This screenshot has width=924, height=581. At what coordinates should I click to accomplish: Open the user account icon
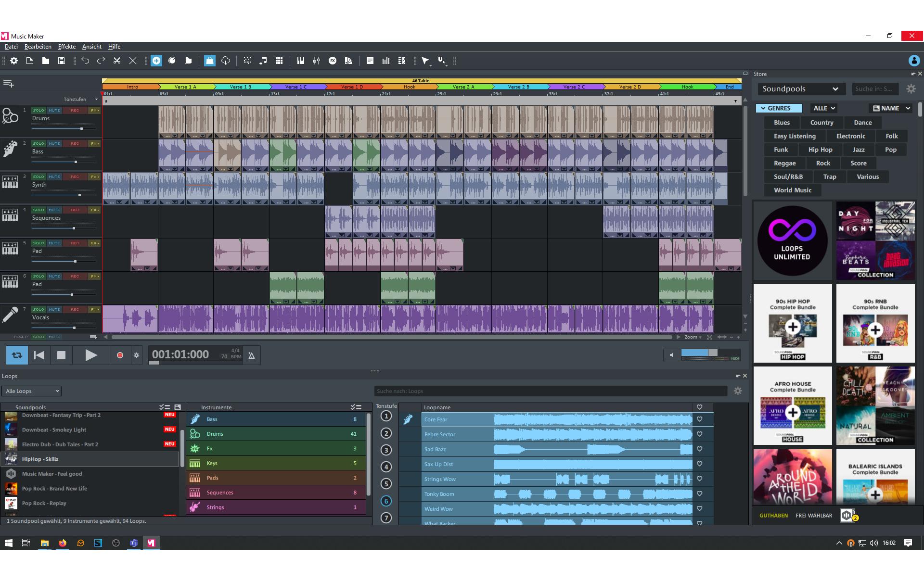[914, 61]
